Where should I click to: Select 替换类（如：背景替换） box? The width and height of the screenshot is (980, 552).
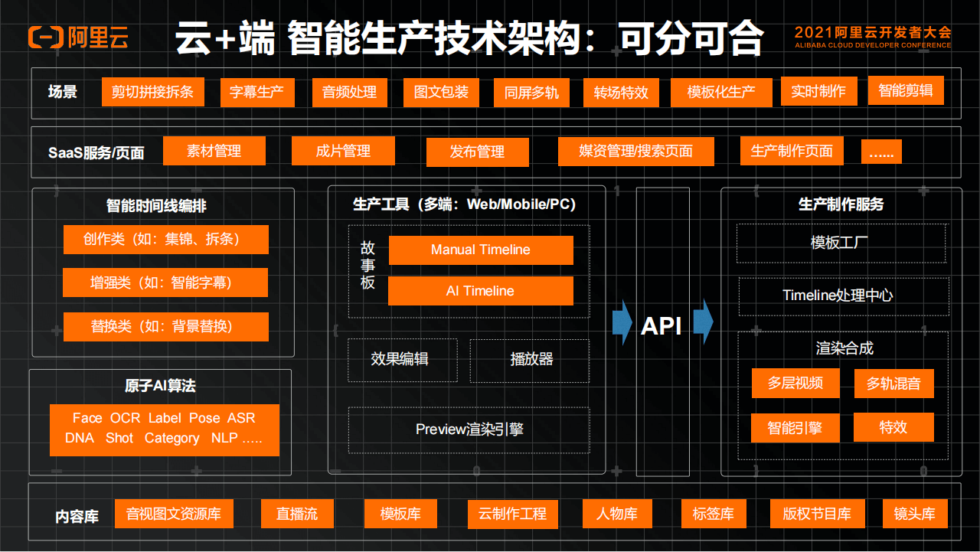click(166, 327)
